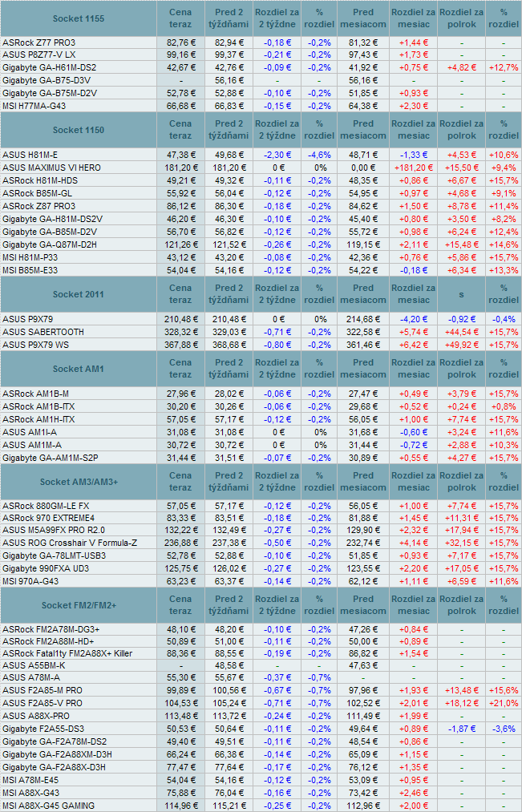Select the ASRock B85M-GL product name
This screenshot has width=522, height=812.
(x=37, y=193)
